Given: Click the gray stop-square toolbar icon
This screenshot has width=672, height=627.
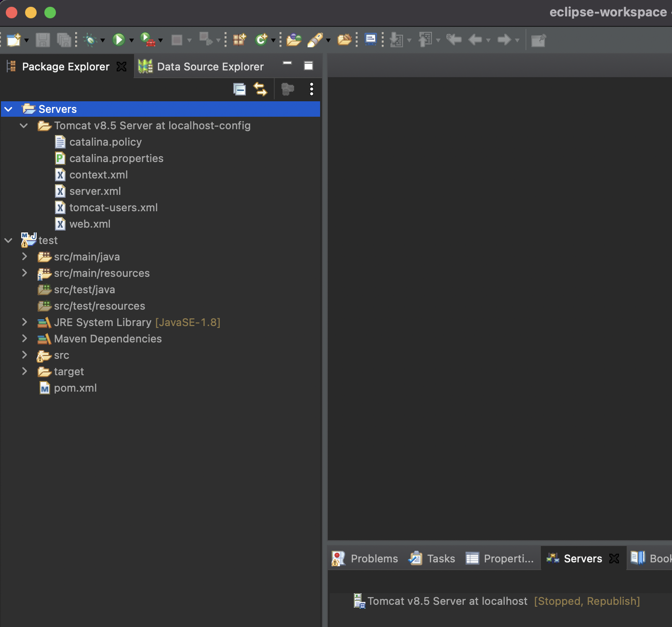Looking at the screenshot, I should coord(177,40).
